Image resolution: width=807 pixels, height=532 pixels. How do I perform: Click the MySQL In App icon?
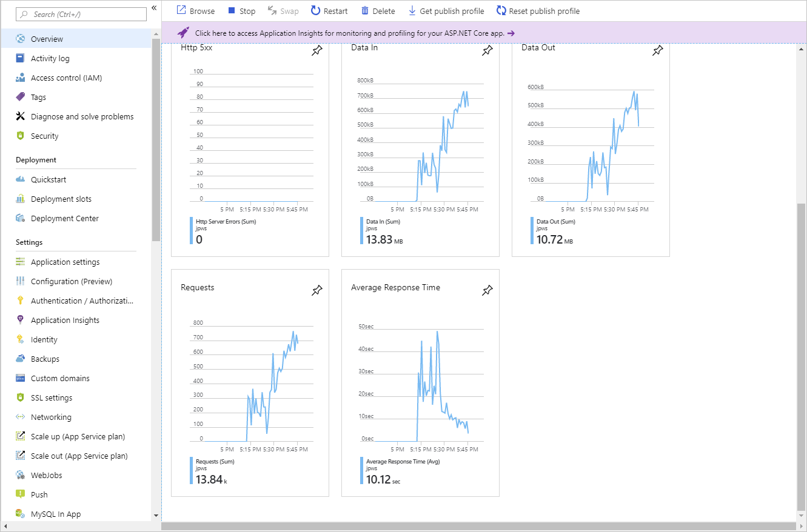(21, 514)
